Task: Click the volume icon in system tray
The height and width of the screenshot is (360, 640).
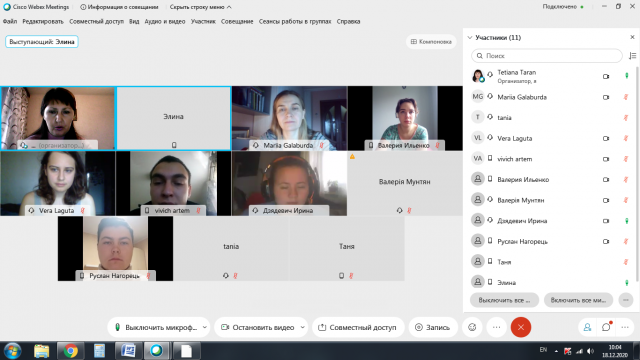Action: 590,351
